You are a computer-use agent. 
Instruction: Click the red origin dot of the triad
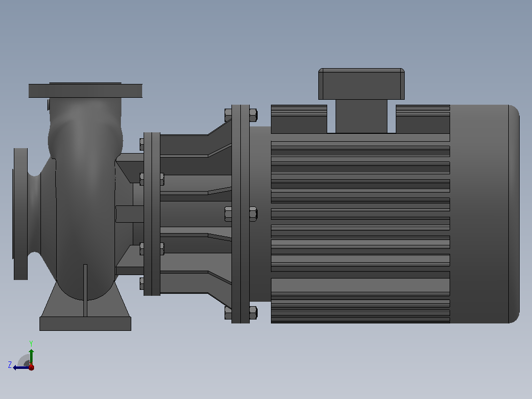pyautogui.click(x=31, y=367)
